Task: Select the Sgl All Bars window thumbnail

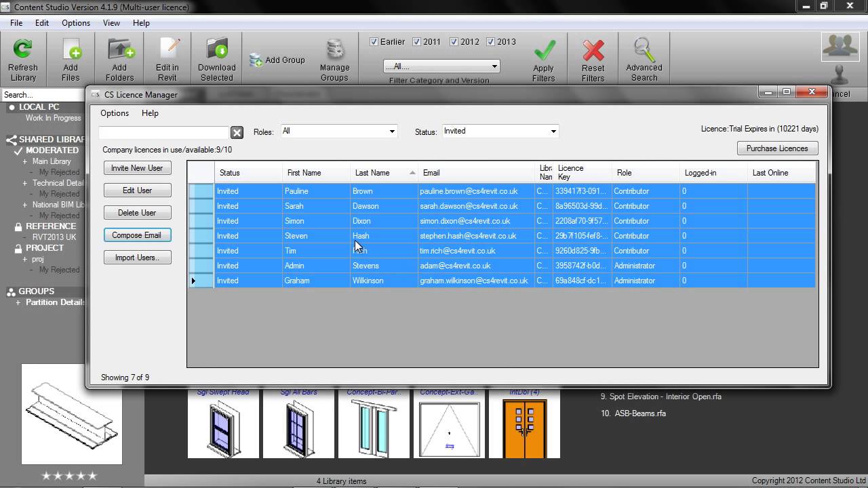Action: tap(298, 428)
